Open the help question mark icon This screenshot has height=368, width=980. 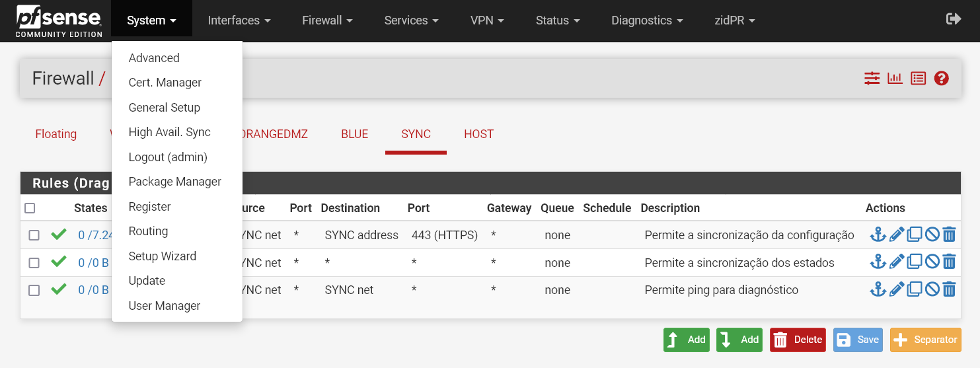(942, 79)
